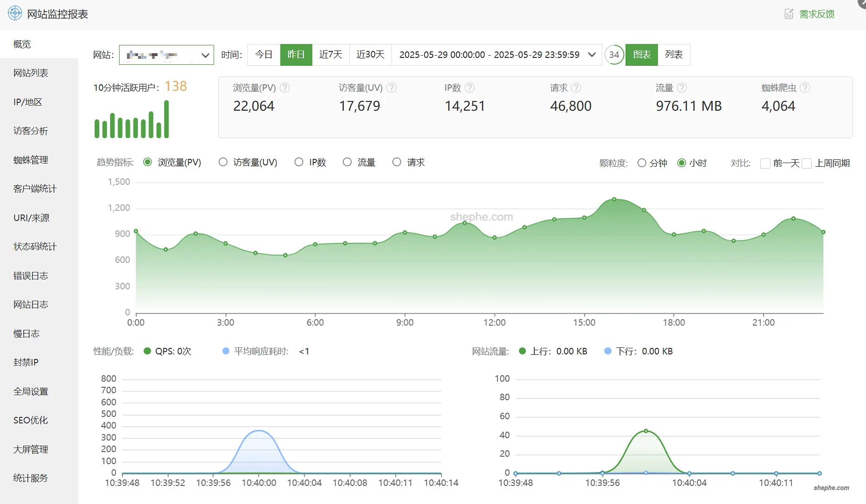Click the help icon next to 蜘蛛爬虫
The height and width of the screenshot is (504, 866).
point(805,88)
